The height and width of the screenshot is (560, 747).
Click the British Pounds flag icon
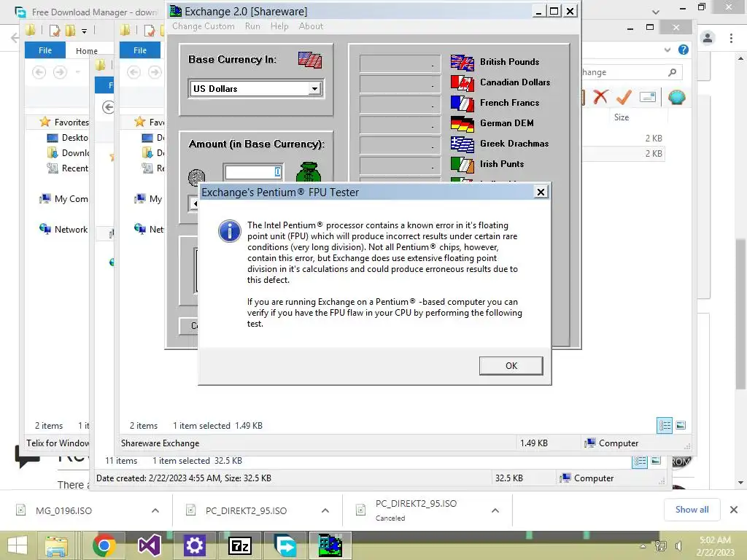pyautogui.click(x=462, y=63)
